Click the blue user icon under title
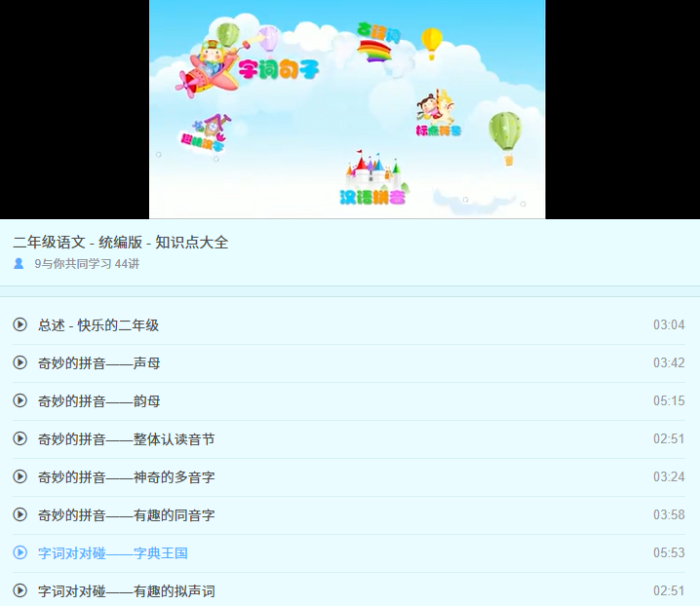Screen dimensions: 700x606 coord(19,264)
